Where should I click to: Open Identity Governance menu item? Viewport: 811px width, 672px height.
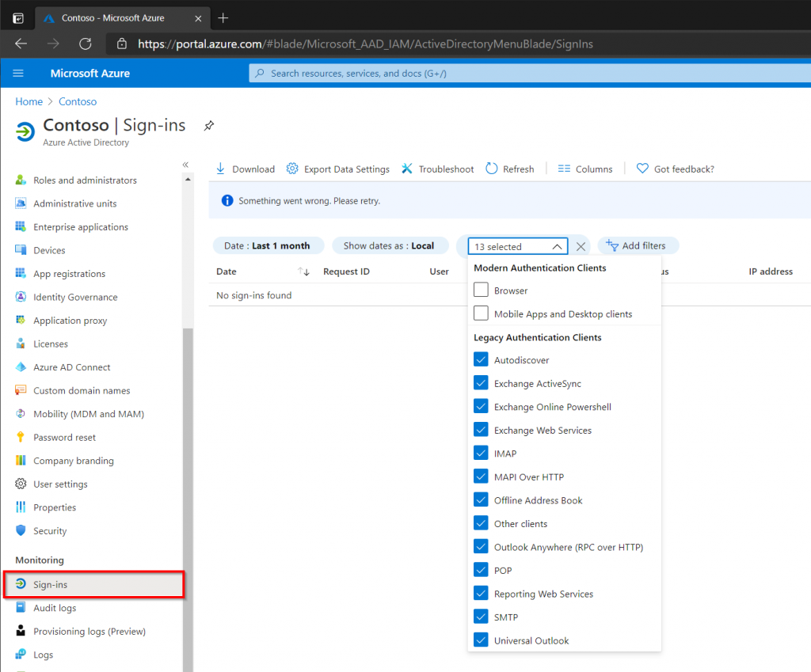(75, 298)
